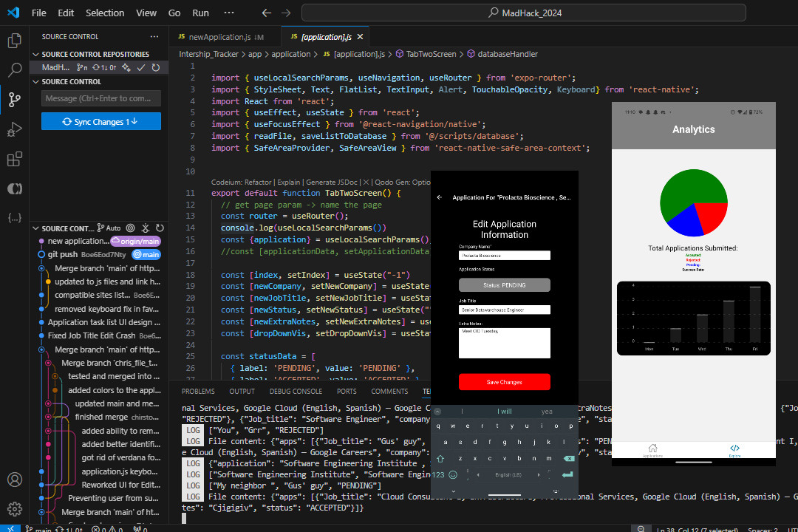Open the Codeium panel in activity bar
The image size is (798, 532).
(x=14, y=188)
